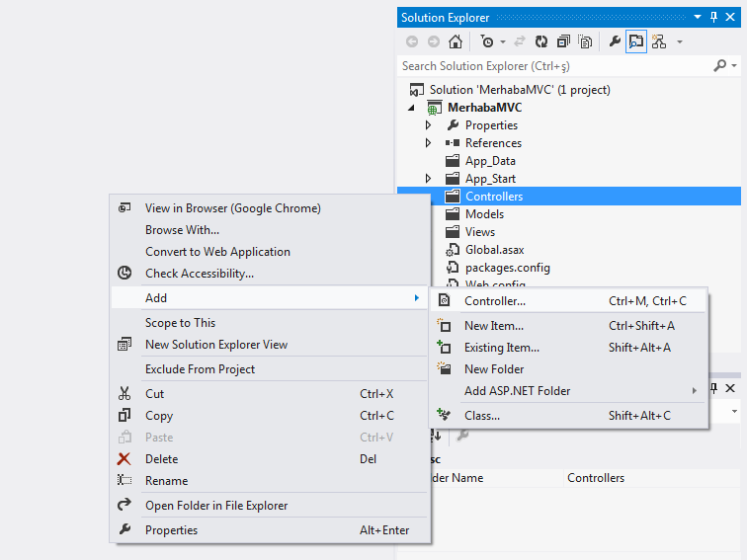Choose New Folder from Add submenu
The width and height of the screenshot is (747, 560).
pos(568,369)
